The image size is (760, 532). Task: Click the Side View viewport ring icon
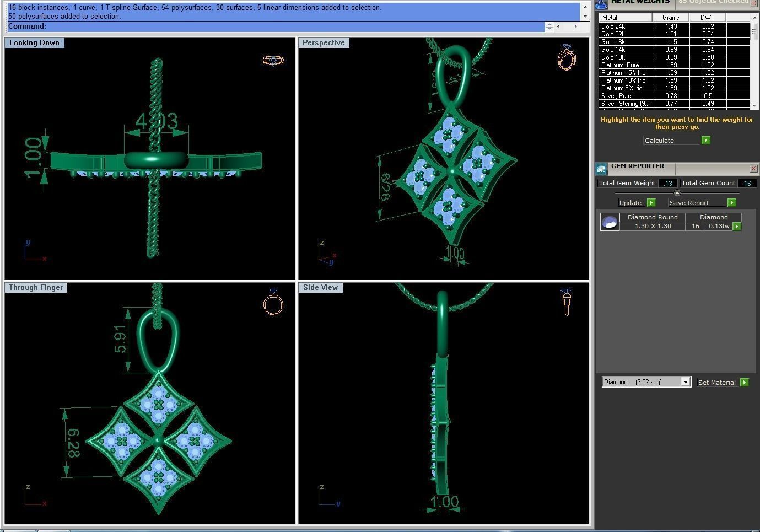567,302
